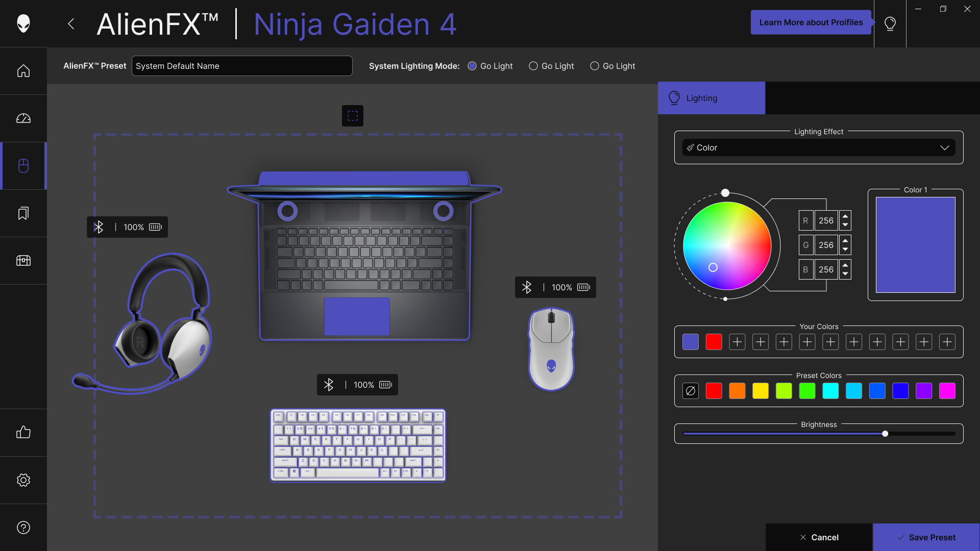
Task: Click the thumbs-up feedback icon
Action: pyautogui.click(x=23, y=433)
